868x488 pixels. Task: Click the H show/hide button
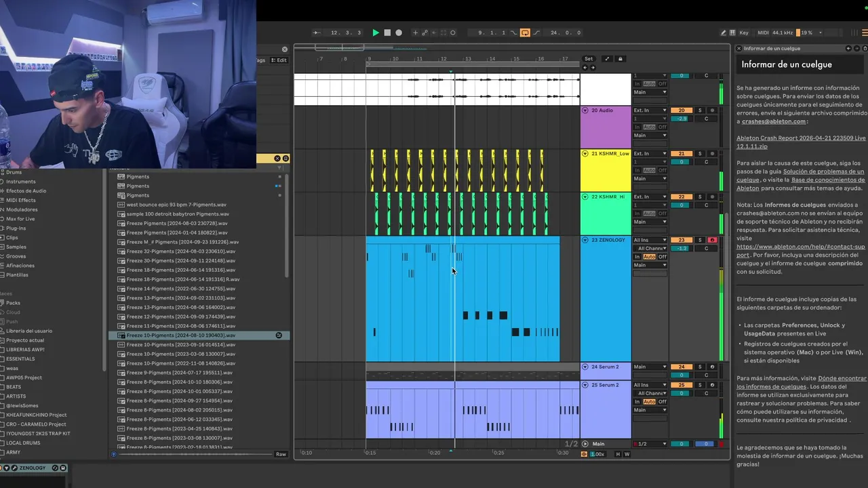coord(618,454)
